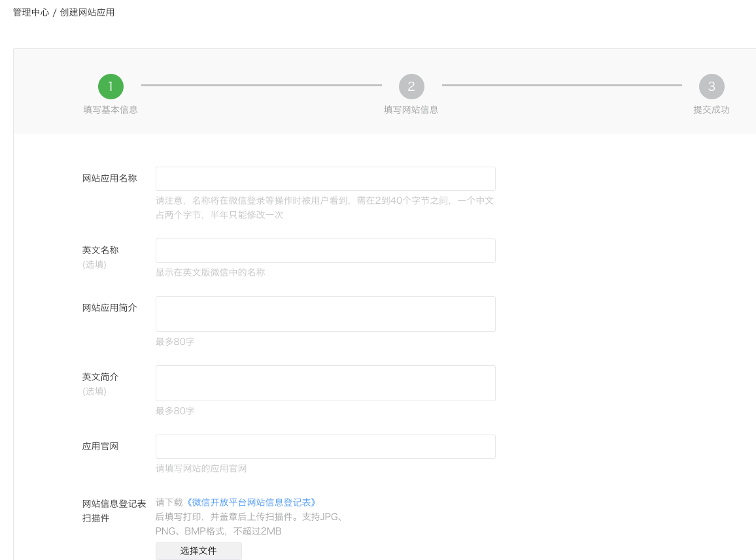
Task: Click the 英文名称 field label
Action: pyautogui.click(x=100, y=250)
